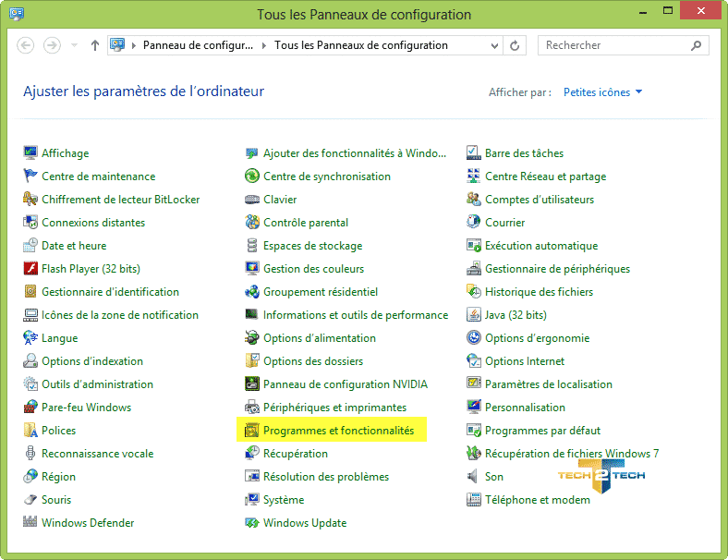The image size is (728, 560).
Task: Open Exécution automatique link
Action: (541, 246)
